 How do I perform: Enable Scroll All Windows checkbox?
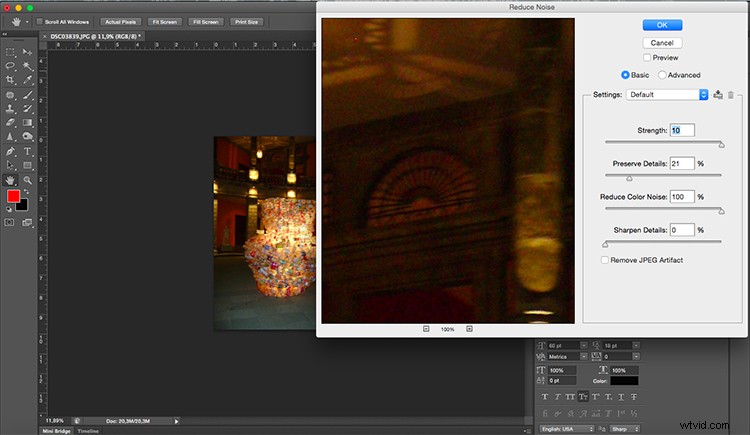(x=40, y=22)
